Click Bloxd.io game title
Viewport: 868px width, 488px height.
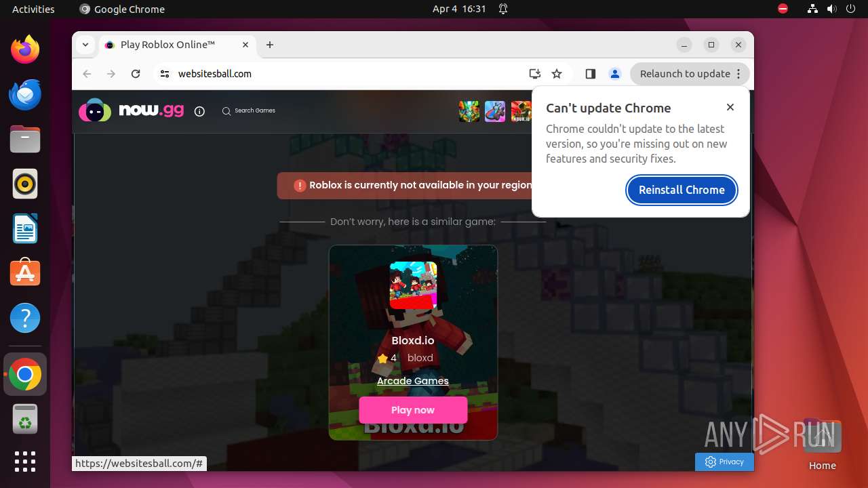413,341
